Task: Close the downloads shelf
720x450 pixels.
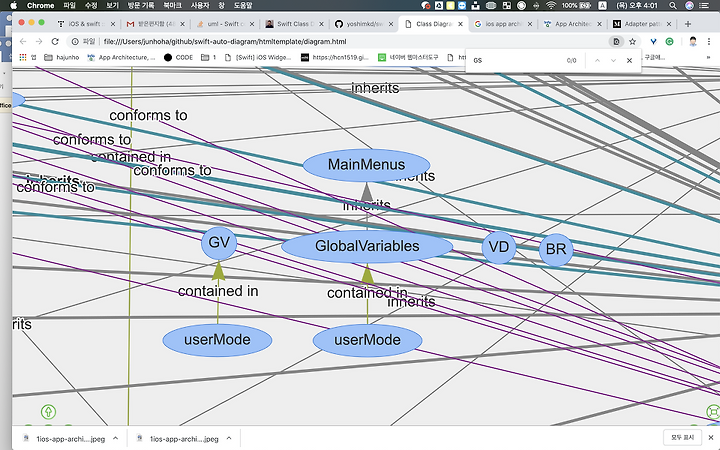Action: (x=711, y=438)
